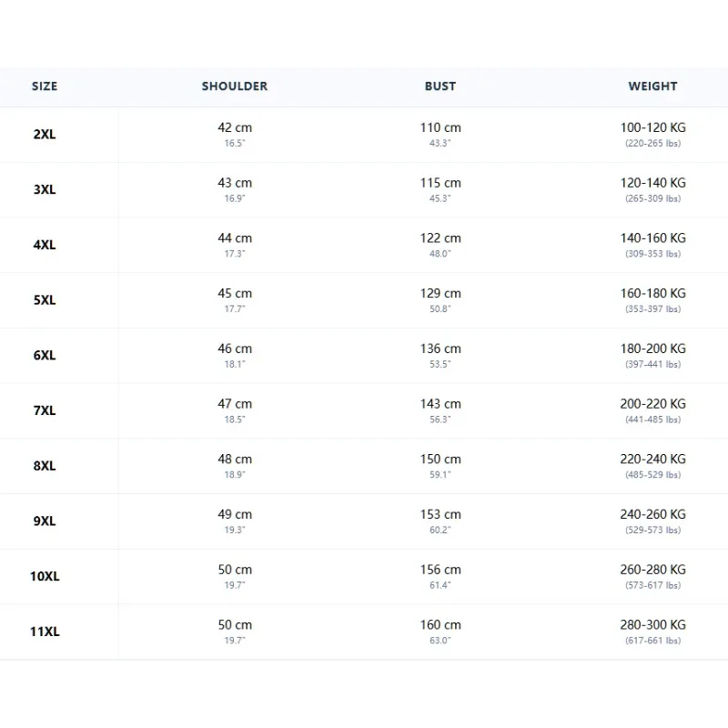Select the 11XL size row label
The height and width of the screenshot is (728, 728).
point(45,632)
